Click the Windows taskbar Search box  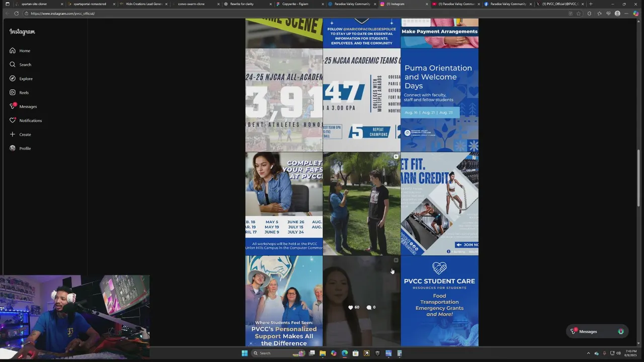279,353
